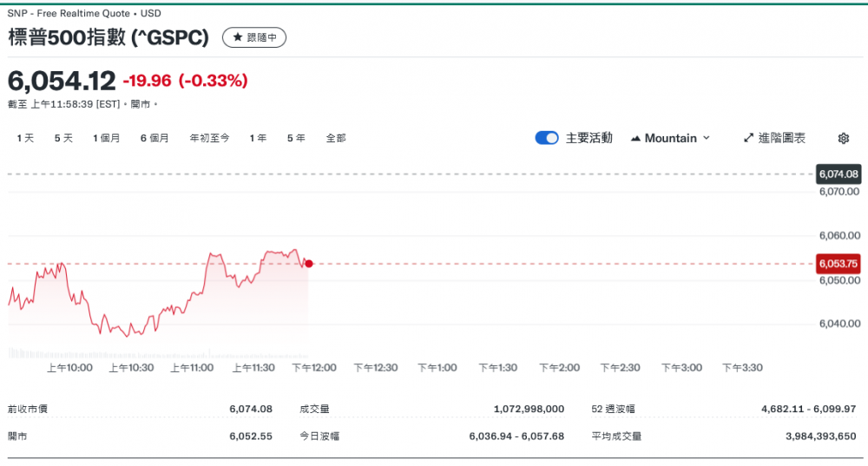Click the red current price dot on chart
This screenshot has width=868, height=466.
(x=309, y=264)
